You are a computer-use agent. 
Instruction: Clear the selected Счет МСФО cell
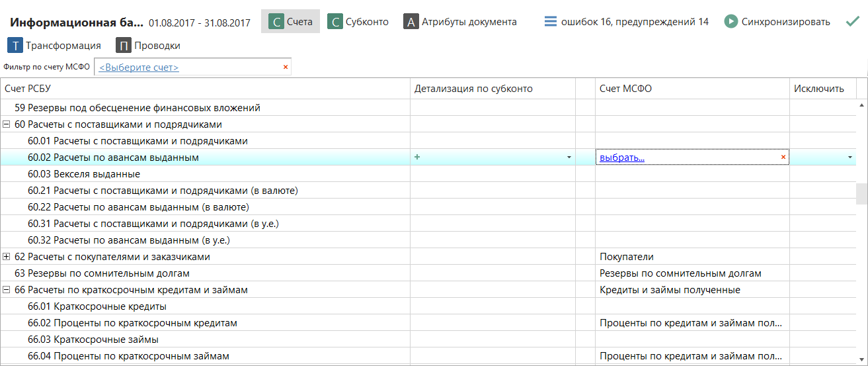coord(783,158)
